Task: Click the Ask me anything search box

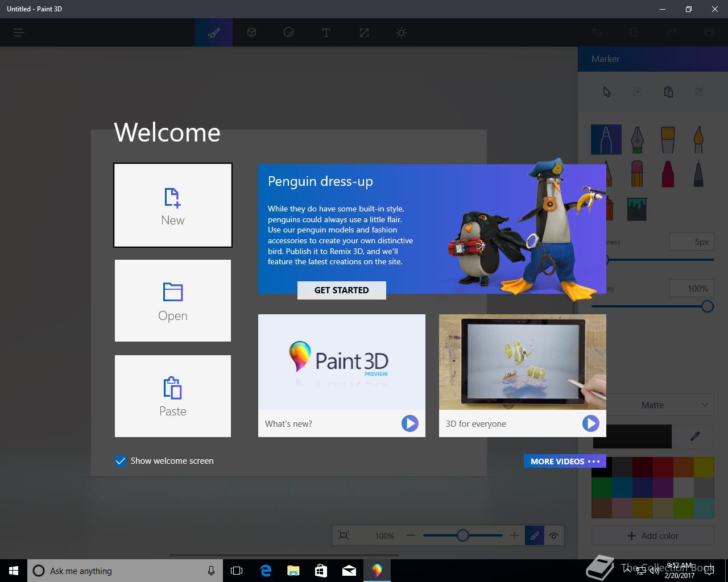Action: 124,571
